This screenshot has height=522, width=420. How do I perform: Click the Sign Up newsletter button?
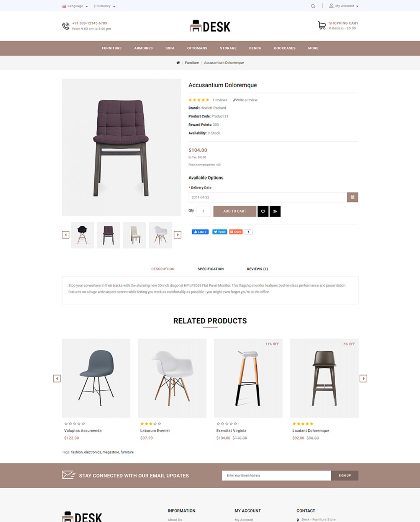click(x=345, y=476)
